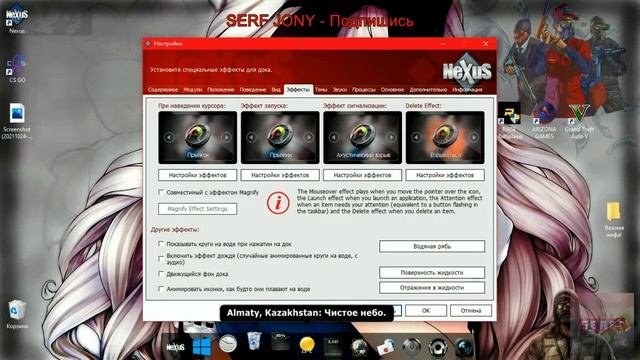Select the Темы tab
The width and height of the screenshot is (640, 360).
point(321,89)
